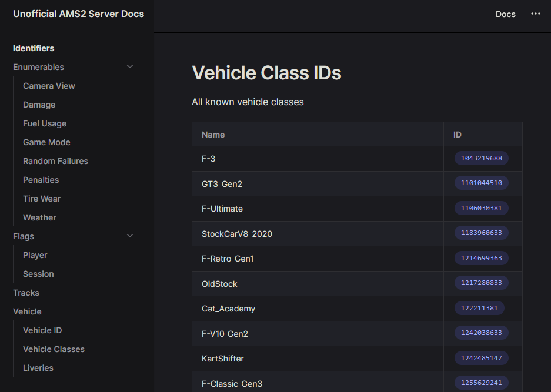The width and height of the screenshot is (551, 392).
Task: Click the F-3 ID code 1043219688
Action: [x=481, y=158]
